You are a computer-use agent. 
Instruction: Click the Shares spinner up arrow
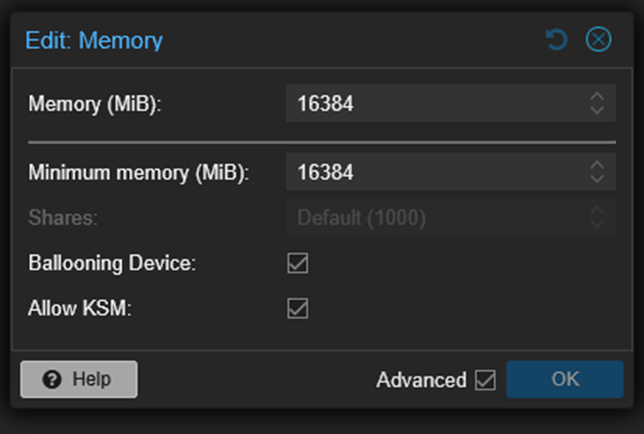point(597,211)
